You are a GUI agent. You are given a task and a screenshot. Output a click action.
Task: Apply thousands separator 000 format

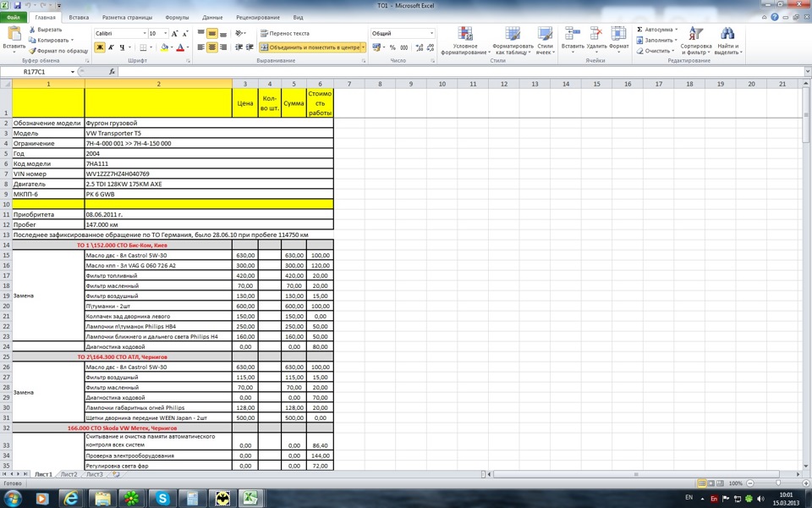(x=404, y=47)
